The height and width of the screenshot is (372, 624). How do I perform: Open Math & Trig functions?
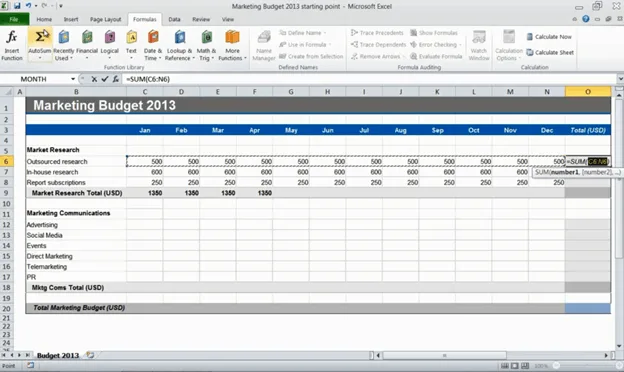pyautogui.click(x=206, y=45)
